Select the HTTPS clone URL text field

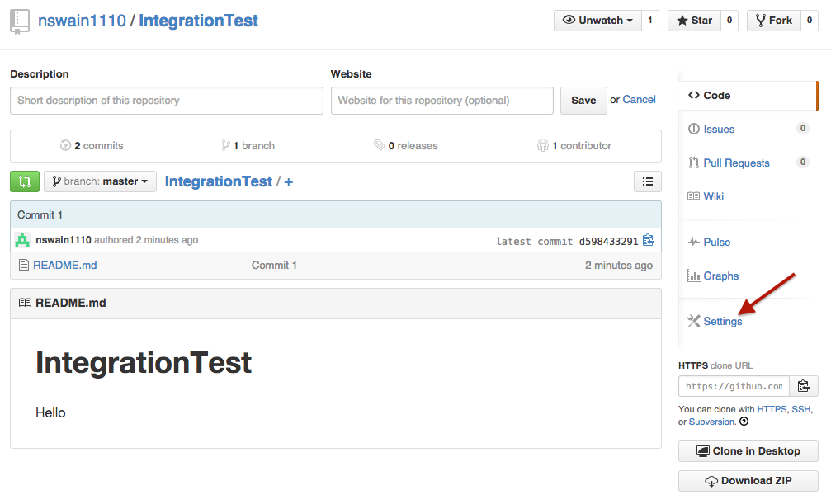click(734, 386)
